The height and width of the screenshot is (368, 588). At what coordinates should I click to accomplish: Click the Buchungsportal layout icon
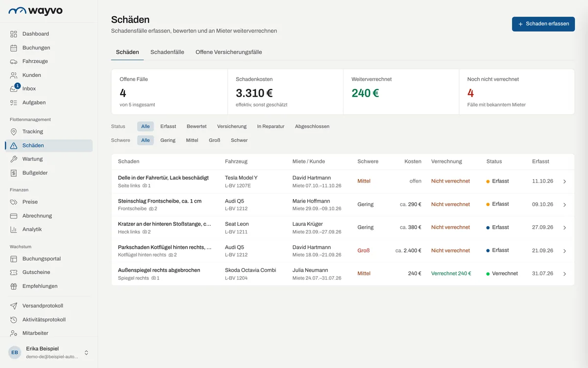pos(14,259)
